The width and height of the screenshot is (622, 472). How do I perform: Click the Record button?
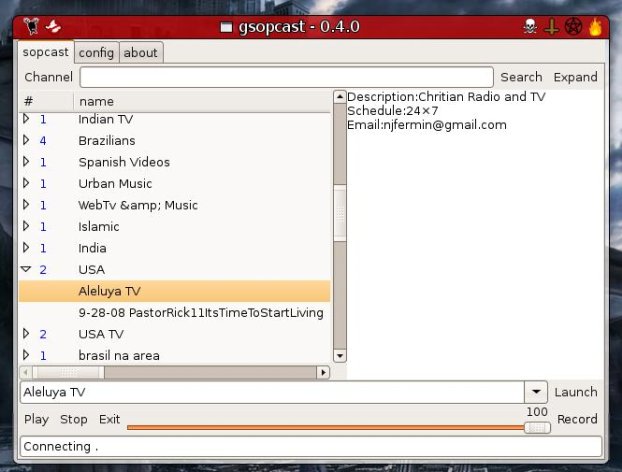pos(577,419)
